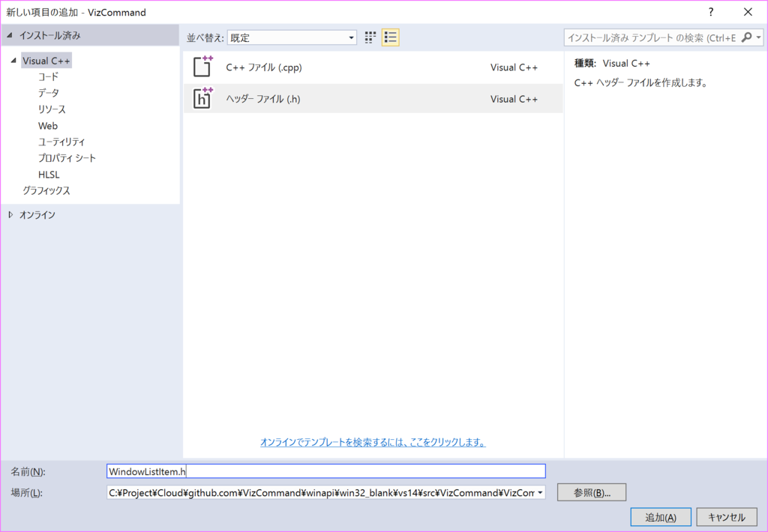Viewport: 768px width, 532px height.
Task: Switch to small icons grid view
Action: pyautogui.click(x=370, y=37)
